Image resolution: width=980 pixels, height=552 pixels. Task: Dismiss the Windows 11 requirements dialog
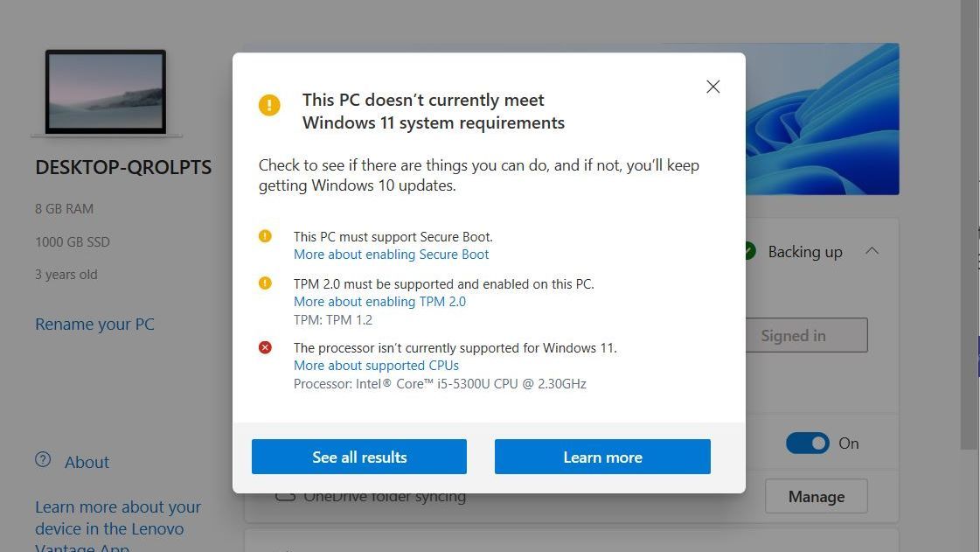pyautogui.click(x=712, y=87)
